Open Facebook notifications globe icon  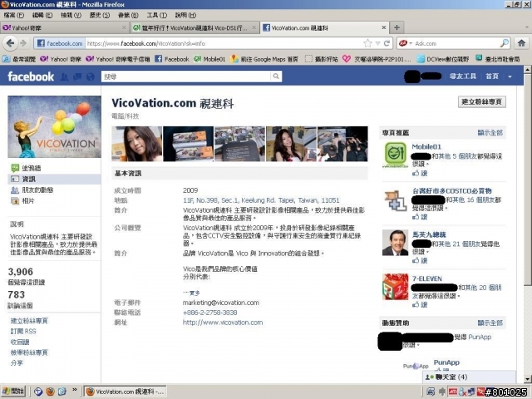(91, 77)
